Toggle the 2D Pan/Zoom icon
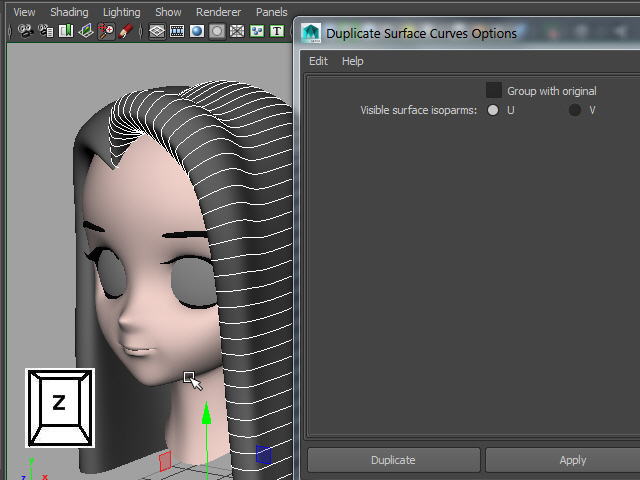This screenshot has width=640, height=480. click(106, 31)
